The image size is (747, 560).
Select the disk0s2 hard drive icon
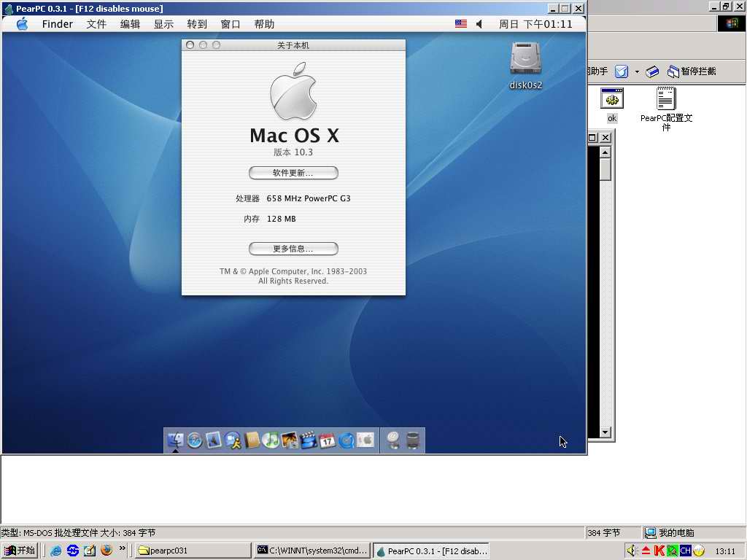[525, 58]
